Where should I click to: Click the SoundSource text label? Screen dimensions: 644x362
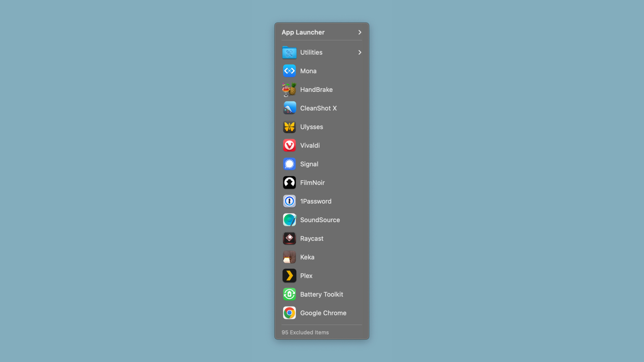tap(320, 220)
